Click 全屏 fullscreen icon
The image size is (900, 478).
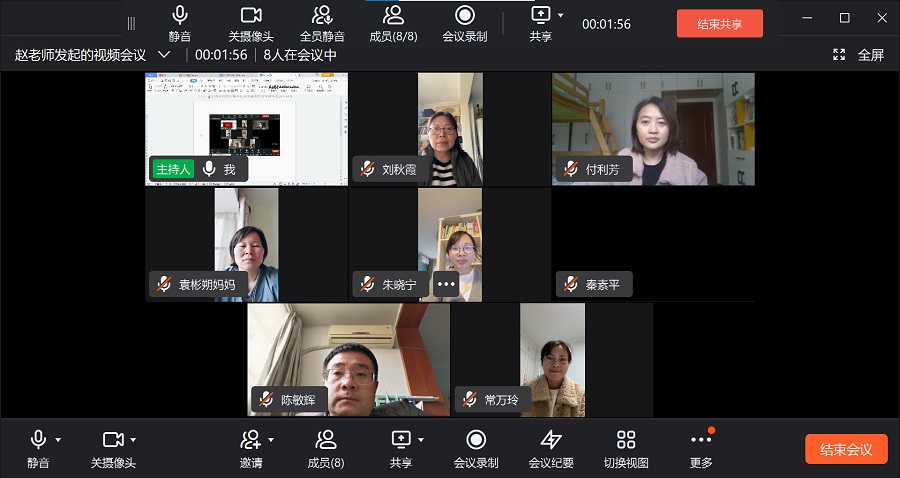point(840,55)
